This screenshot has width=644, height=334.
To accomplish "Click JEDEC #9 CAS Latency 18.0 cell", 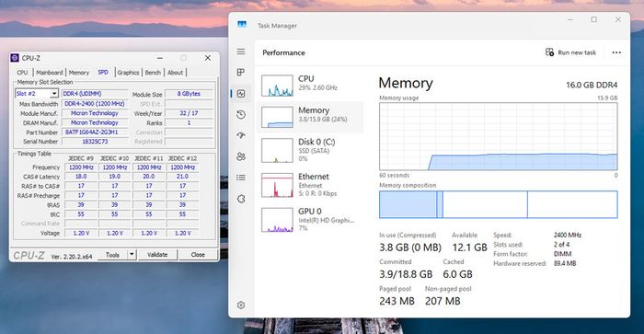I will click(81, 177).
